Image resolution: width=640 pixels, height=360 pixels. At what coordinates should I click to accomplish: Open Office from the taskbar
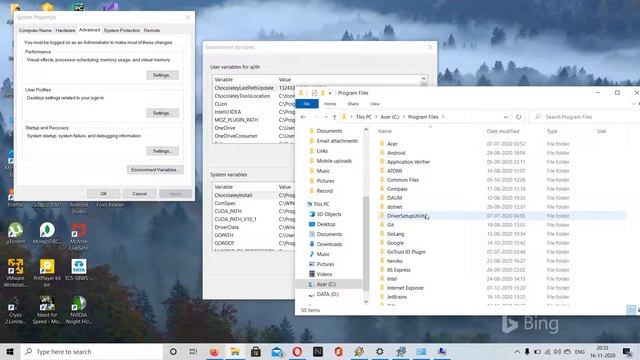coord(339,351)
